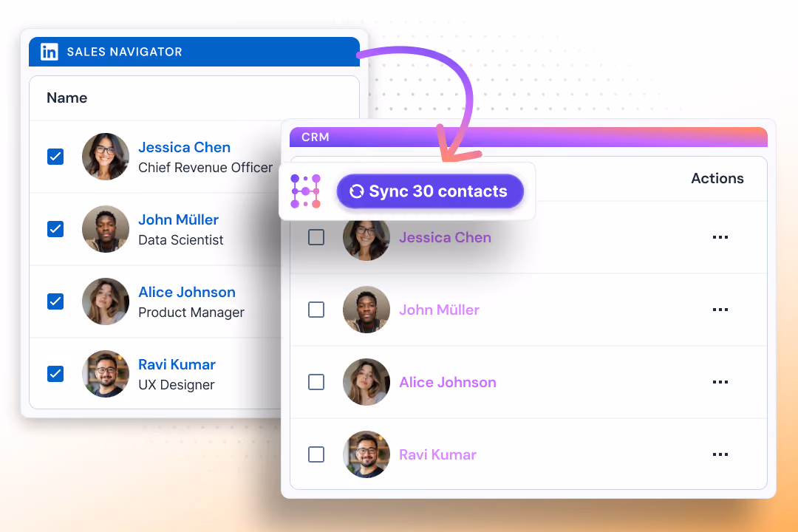Click Chief Revenue Officer job title
This screenshot has height=532, width=798.
[205, 168]
